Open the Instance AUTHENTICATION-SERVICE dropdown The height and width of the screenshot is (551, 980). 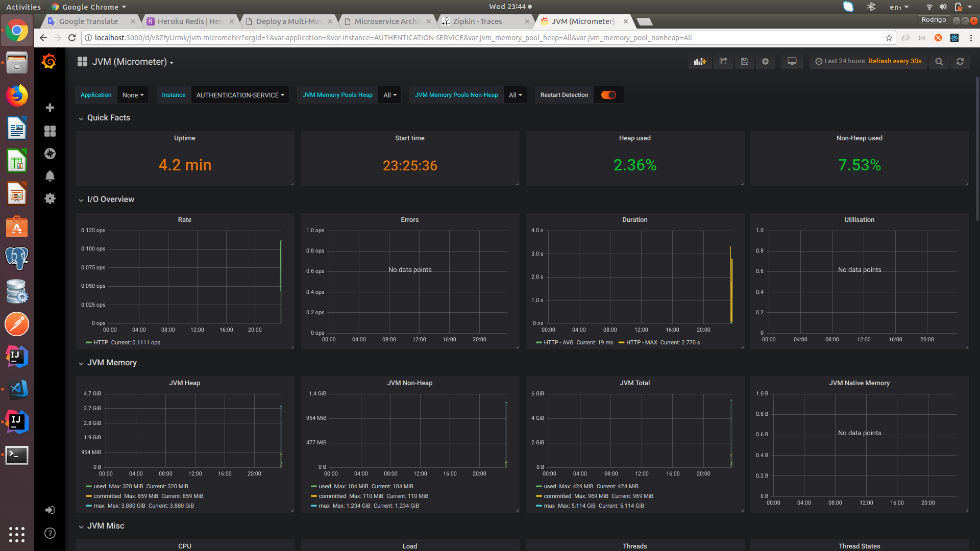[240, 95]
